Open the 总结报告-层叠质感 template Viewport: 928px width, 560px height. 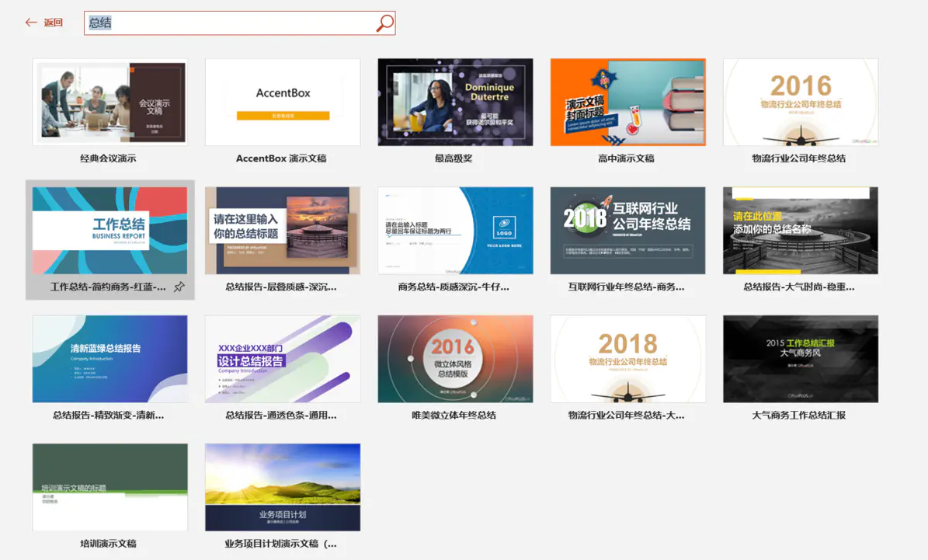(x=283, y=230)
